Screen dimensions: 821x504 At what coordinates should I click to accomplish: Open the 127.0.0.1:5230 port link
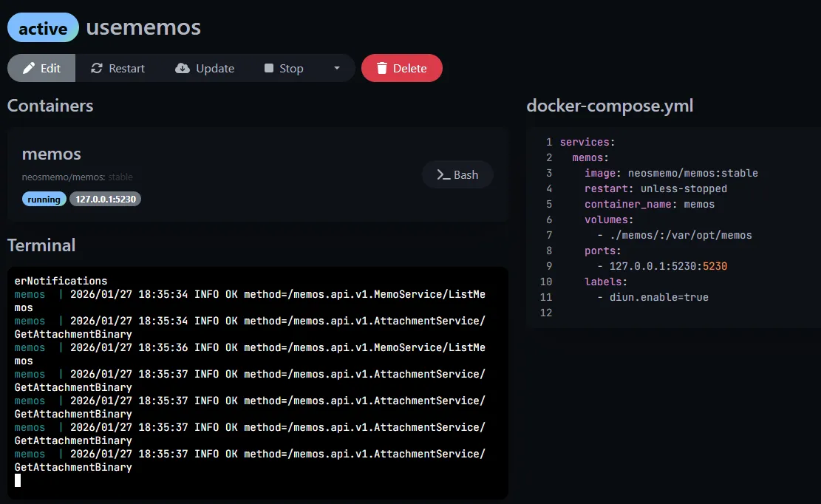(105, 199)
